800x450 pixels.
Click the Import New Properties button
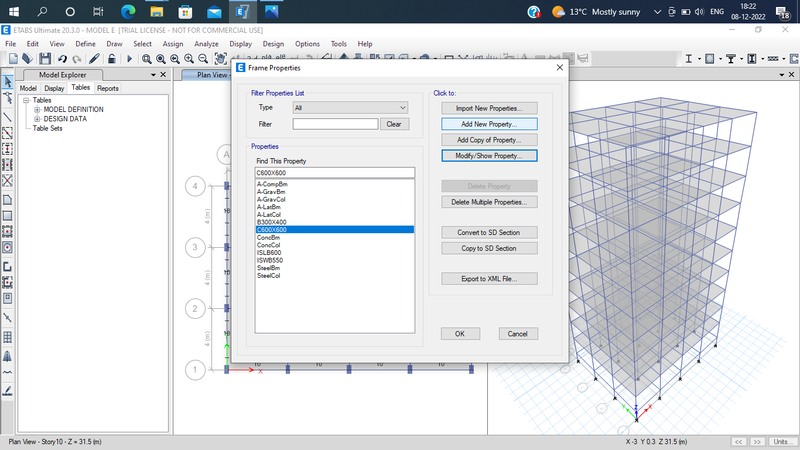coord(489,108)
